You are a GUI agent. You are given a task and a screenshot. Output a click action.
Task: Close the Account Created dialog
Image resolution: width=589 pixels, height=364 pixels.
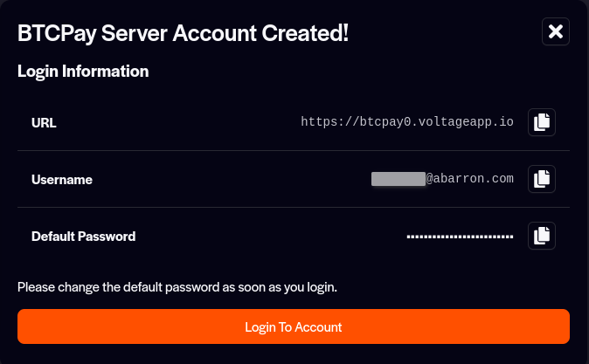pos(556,31)
